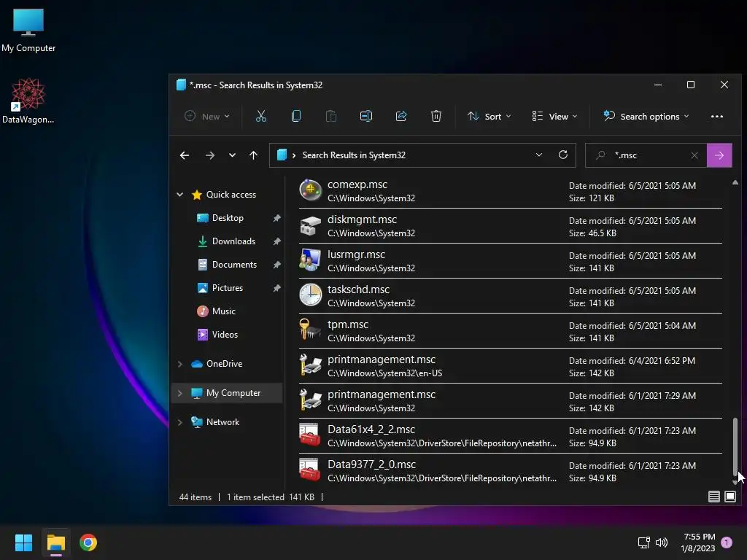Click the Paste clipboard icon
This screenshot has height=560, width=747.
(x=331, y=116)
